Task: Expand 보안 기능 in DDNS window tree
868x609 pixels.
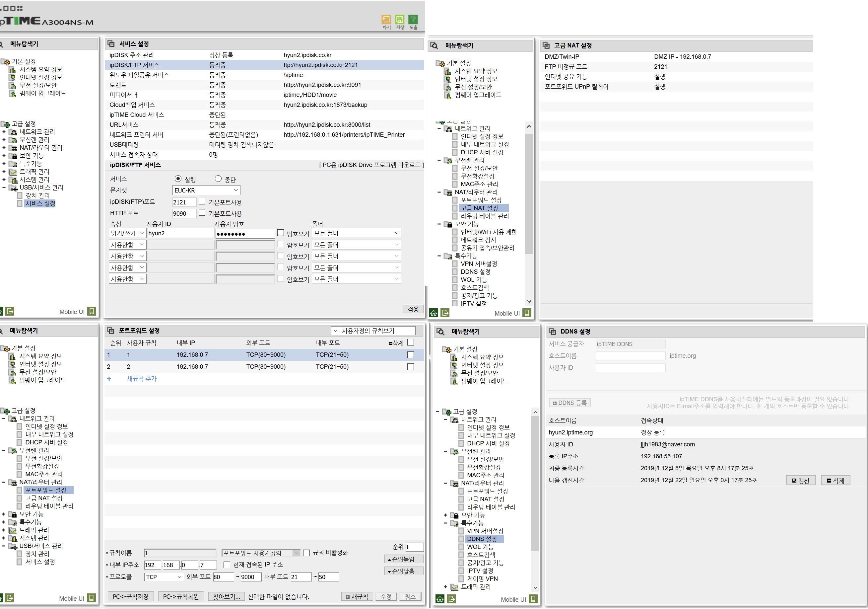Action: coord(445,515)
